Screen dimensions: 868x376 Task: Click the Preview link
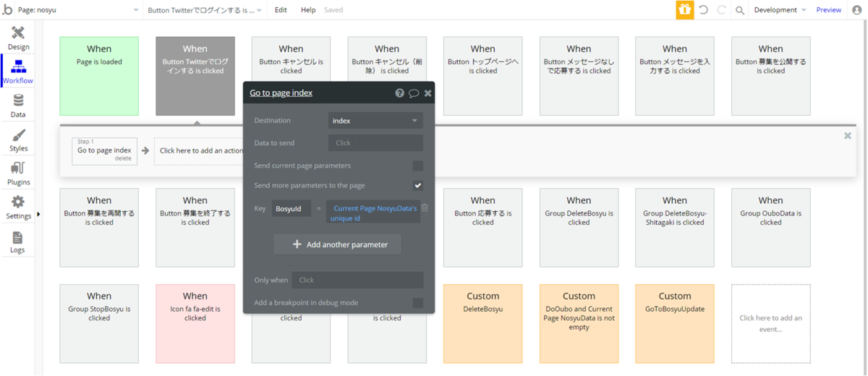[x=828, y=10]
